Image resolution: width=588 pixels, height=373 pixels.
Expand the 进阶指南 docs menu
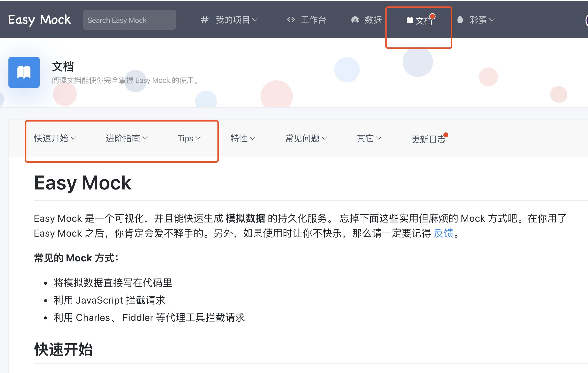127,138
